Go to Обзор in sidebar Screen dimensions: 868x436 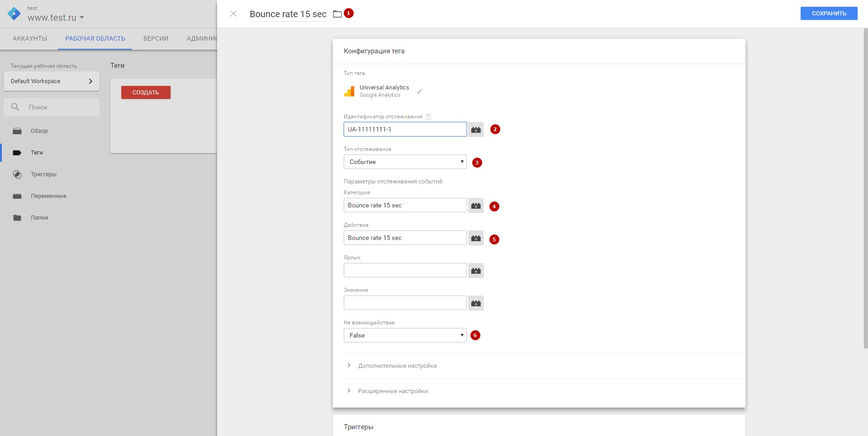coord(39,131)
